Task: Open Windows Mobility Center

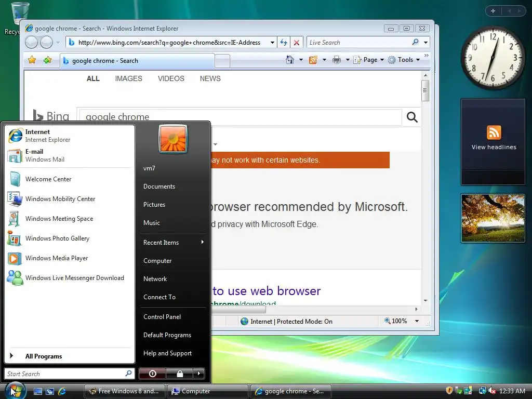Action: click(70, 199)
